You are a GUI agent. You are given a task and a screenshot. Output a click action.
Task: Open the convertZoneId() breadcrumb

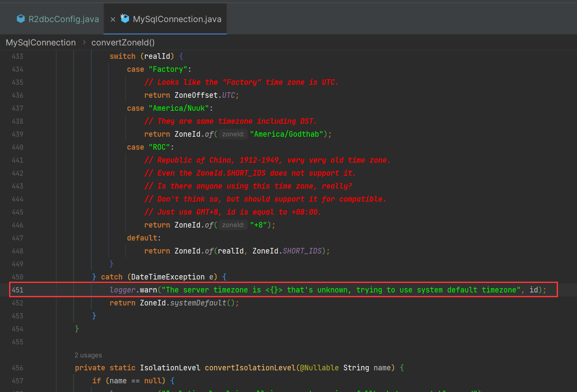pyautogui.click(x=123, y=42)
